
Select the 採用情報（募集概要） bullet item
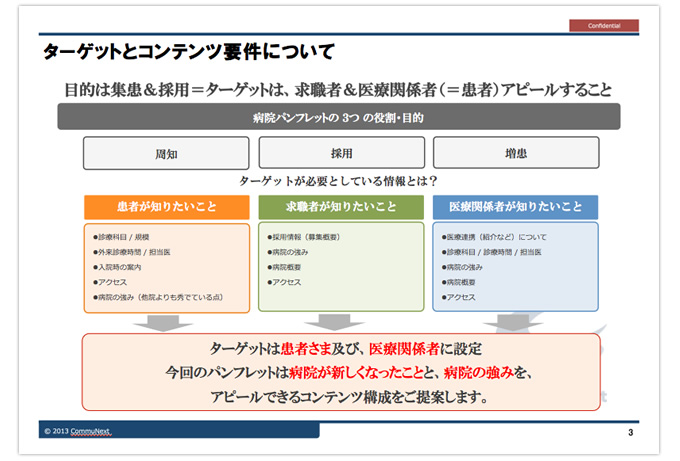(x=304, y=239)
